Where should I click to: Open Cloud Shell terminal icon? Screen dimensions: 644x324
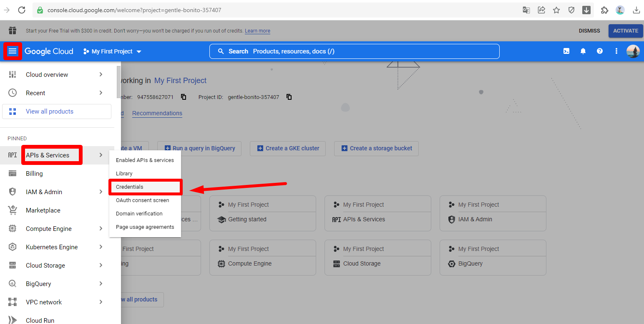point(566,51)
